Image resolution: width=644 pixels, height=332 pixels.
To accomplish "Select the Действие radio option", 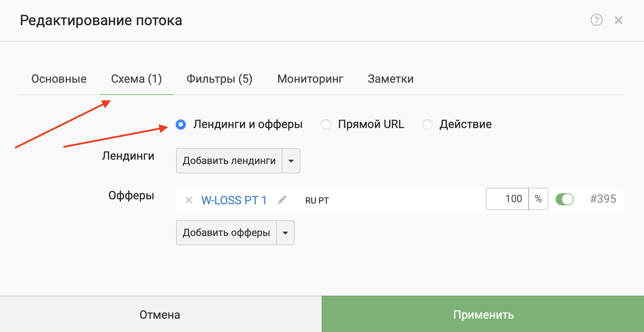I will coord(427,124).
